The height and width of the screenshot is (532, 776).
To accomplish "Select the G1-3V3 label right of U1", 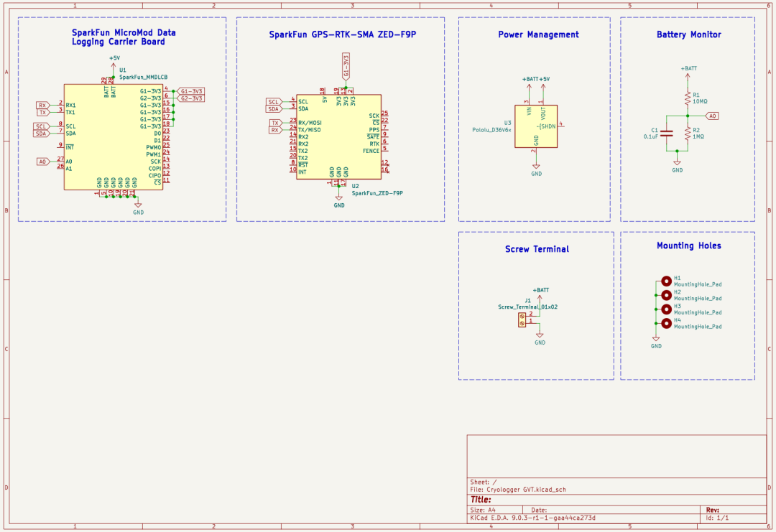I will (x=190, y=91).
